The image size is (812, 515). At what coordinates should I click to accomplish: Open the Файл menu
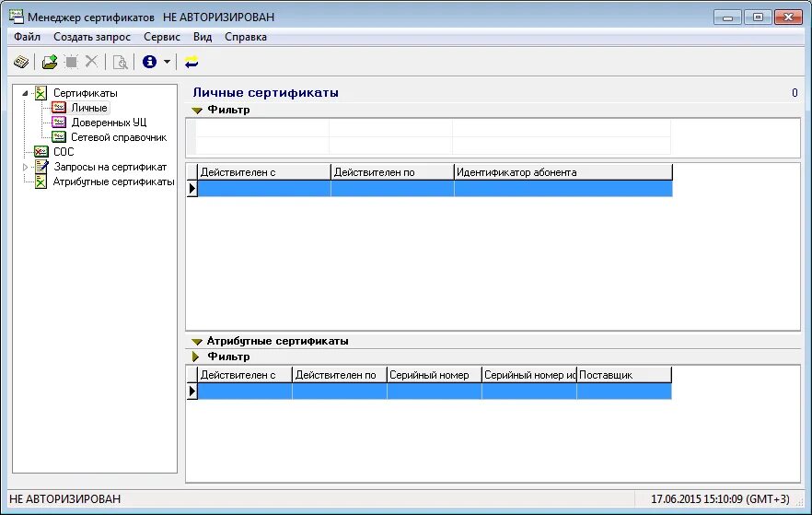click(x=27, y=37)
